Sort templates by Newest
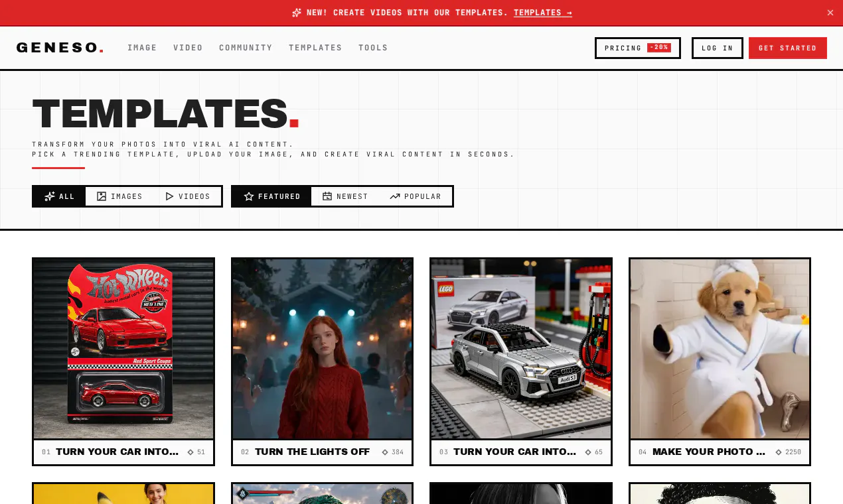 (x=345, y=196)
